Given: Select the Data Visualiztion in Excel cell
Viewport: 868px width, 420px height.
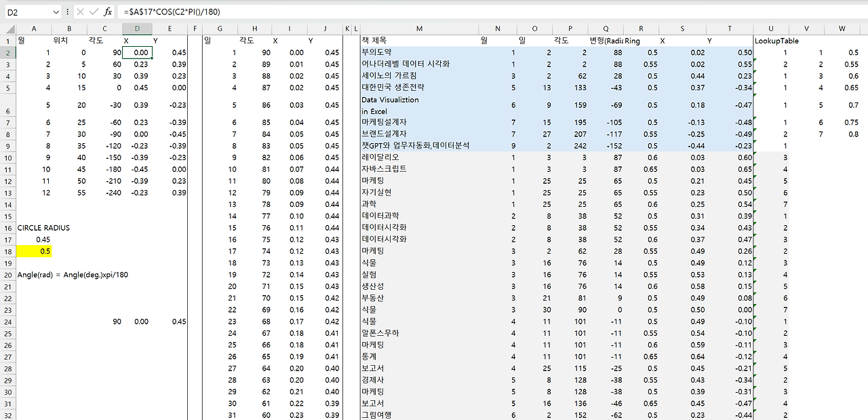Looking at the screenshot, I should click(419, 105).
